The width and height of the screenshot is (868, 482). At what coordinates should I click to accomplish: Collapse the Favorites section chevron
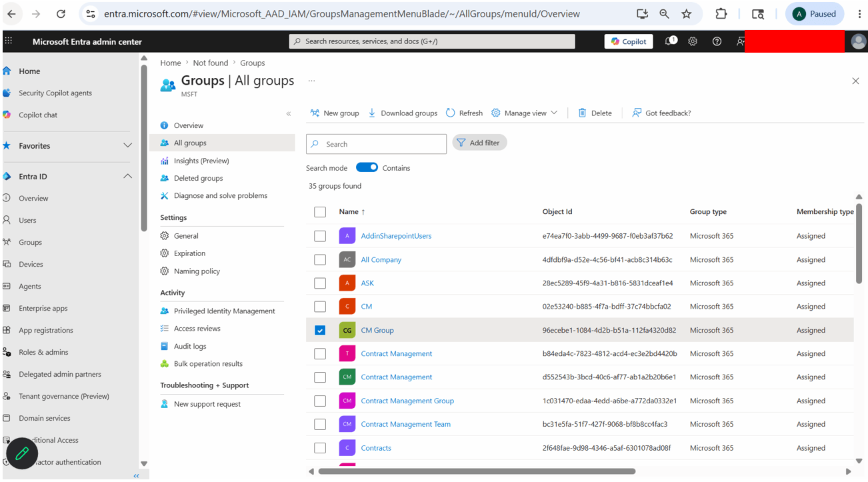[127, 145]
